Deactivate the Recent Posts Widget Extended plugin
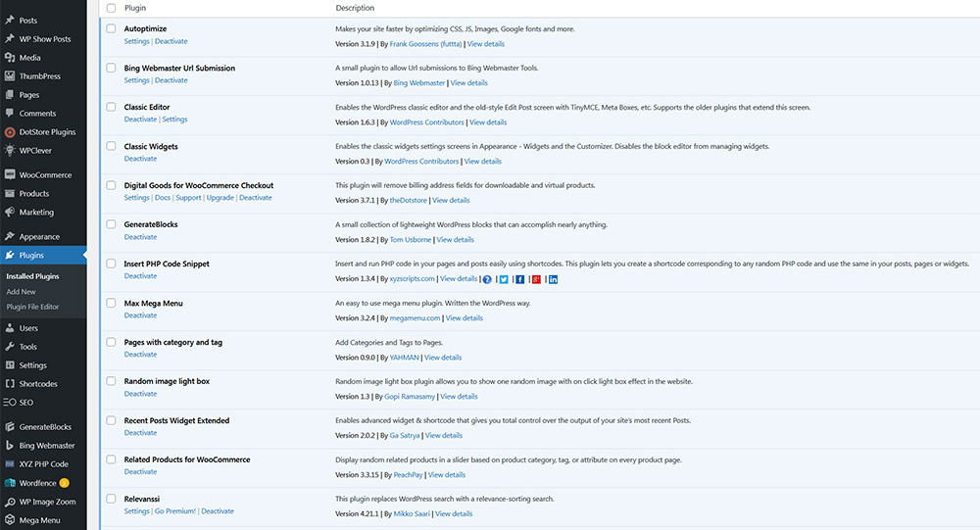The height and width of the screenshot is (530, 980). pyautogui.click(x=140, y=432)
